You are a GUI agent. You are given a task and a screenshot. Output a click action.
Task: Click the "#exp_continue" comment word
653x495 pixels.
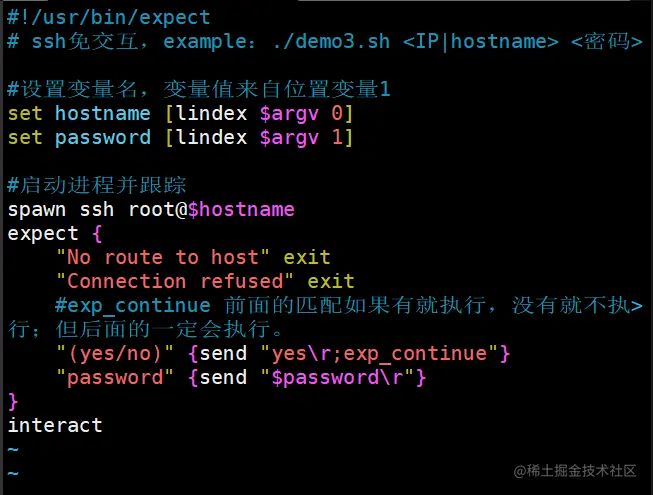click(133, 305)
